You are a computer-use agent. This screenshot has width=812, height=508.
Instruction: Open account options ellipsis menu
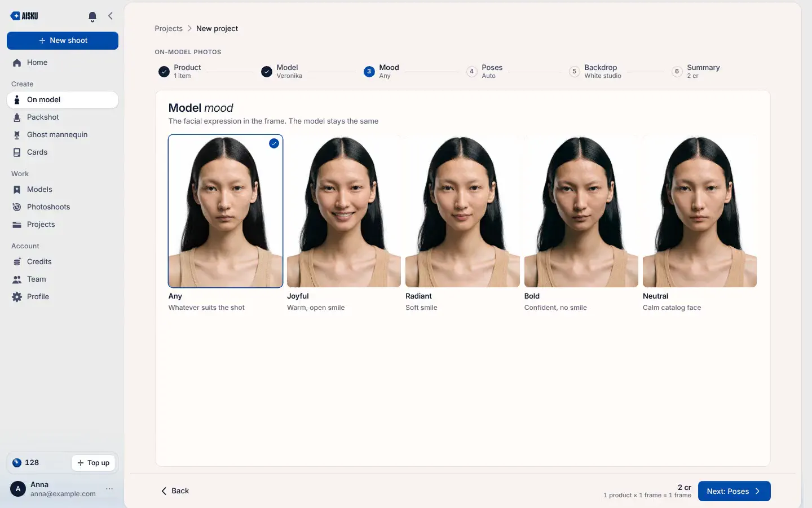point(109,489)
